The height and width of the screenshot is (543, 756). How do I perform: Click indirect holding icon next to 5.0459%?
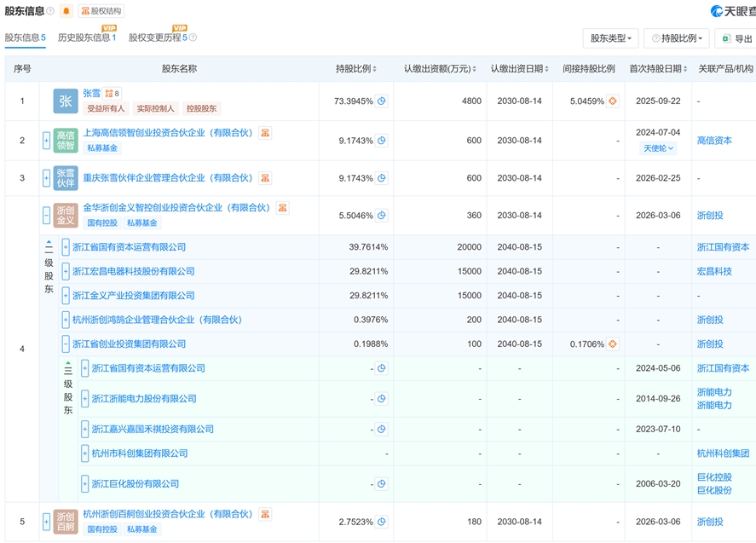612,101
